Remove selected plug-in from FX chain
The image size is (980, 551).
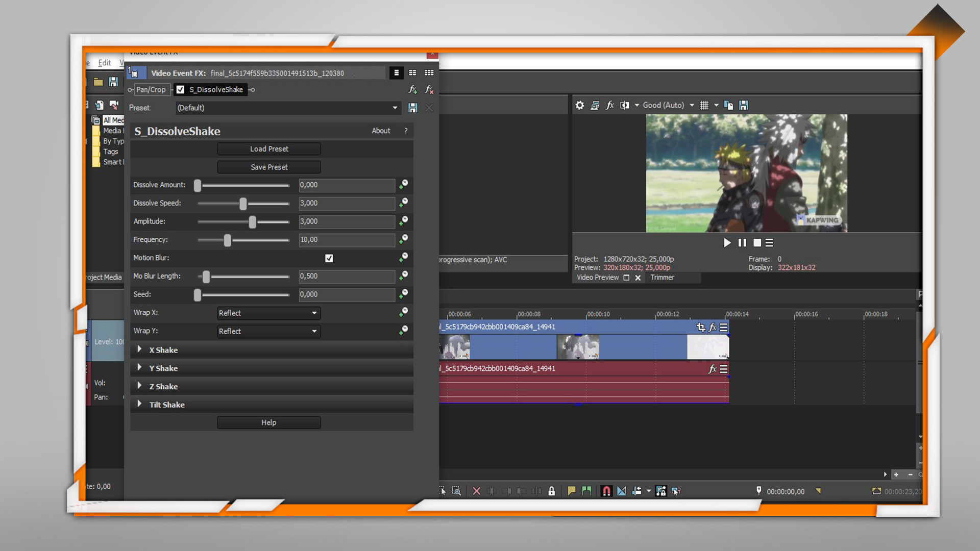pos(429,89)
